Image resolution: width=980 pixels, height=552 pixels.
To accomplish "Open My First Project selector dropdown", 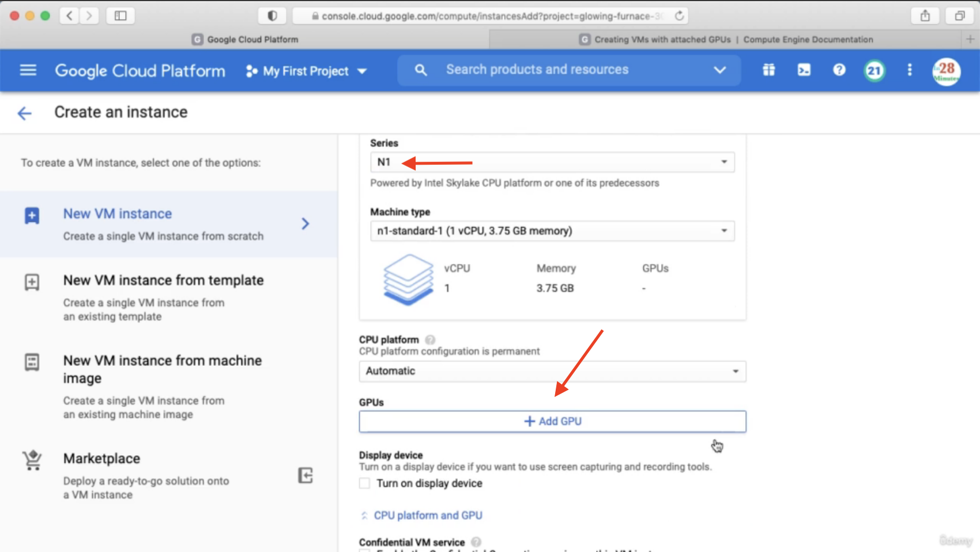I will (306, 71).
